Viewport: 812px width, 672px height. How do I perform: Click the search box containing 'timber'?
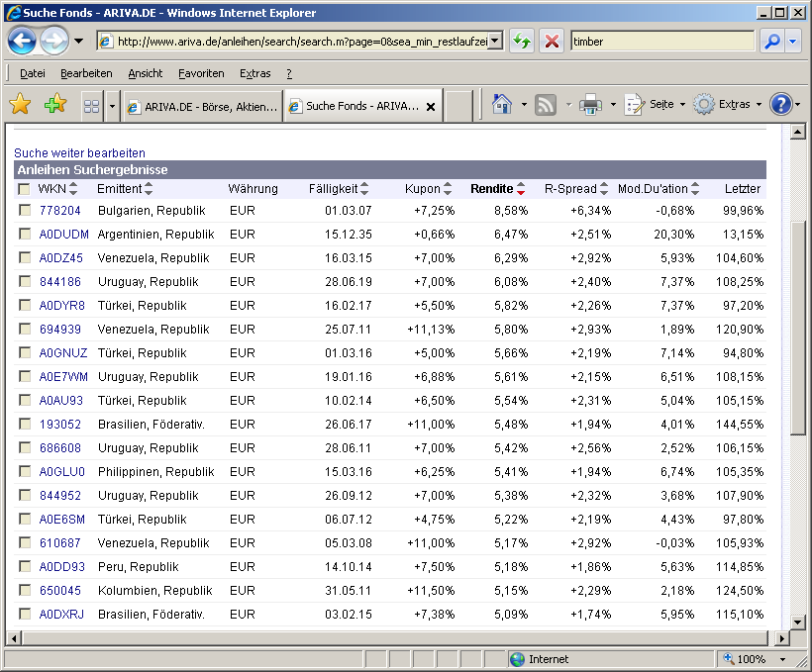tap(662, 41)
